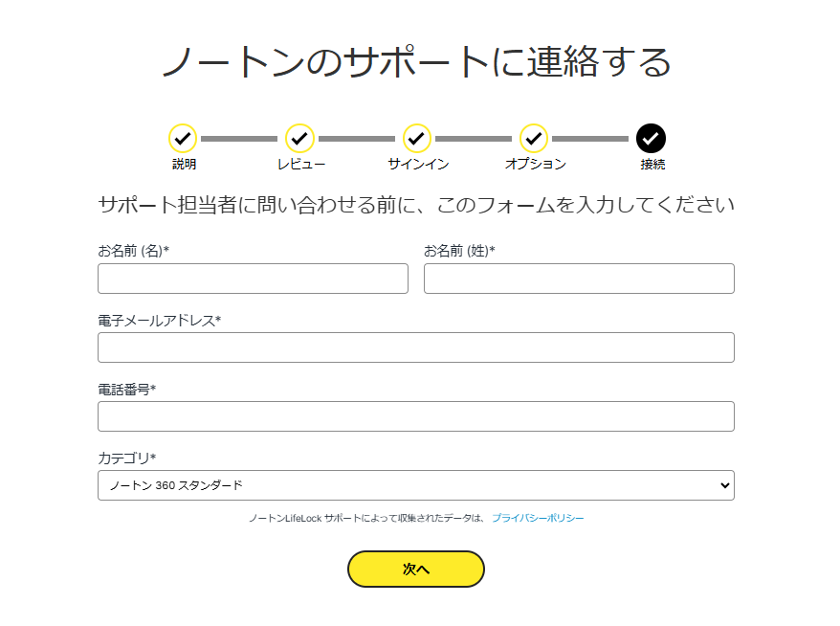The width and height of the screenshot is (840, 626).
Task: Click the レビュー step checkmark icon
Action: pyautogui.click(x=299, y=138)
